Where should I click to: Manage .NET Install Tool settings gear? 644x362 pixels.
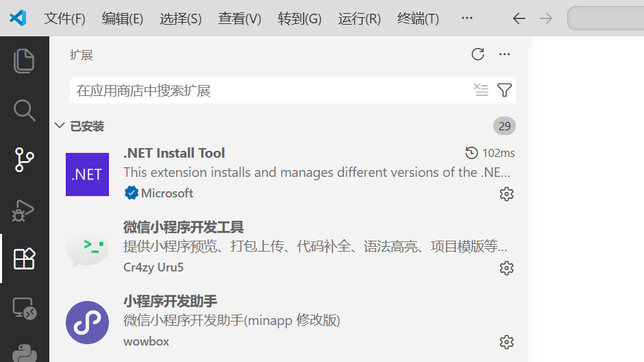(506, 194)
